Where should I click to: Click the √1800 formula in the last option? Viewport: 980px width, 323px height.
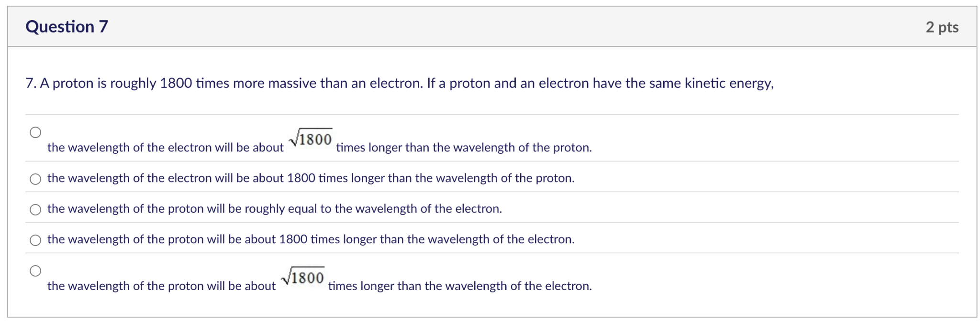(x=303, y=276)
